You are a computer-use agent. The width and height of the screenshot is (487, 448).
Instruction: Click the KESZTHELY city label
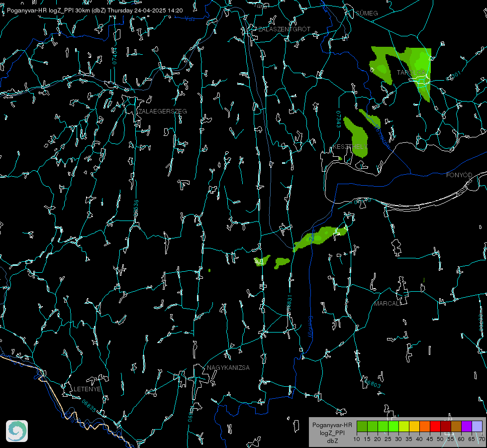point(350,146)
